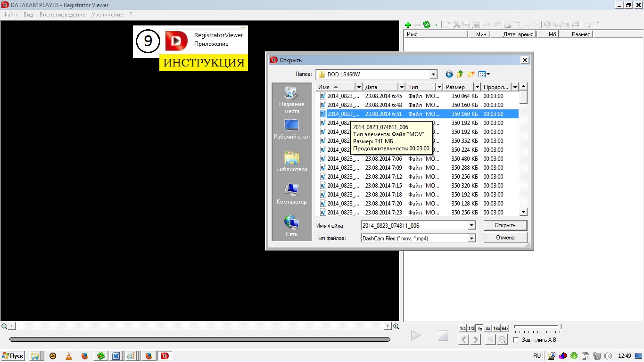Create a new folder in dialog
This screenshot has height=362, width=644.
pos(471,74)
